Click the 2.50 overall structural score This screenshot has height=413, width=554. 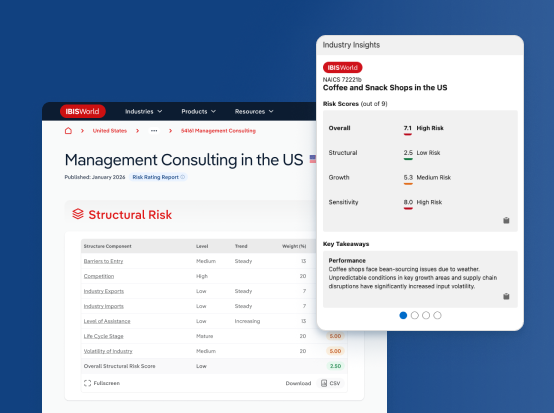(335, 366)
